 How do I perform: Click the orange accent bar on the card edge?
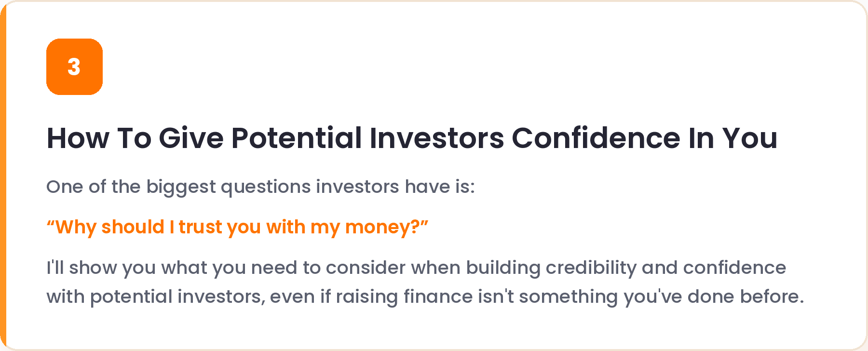3,175
